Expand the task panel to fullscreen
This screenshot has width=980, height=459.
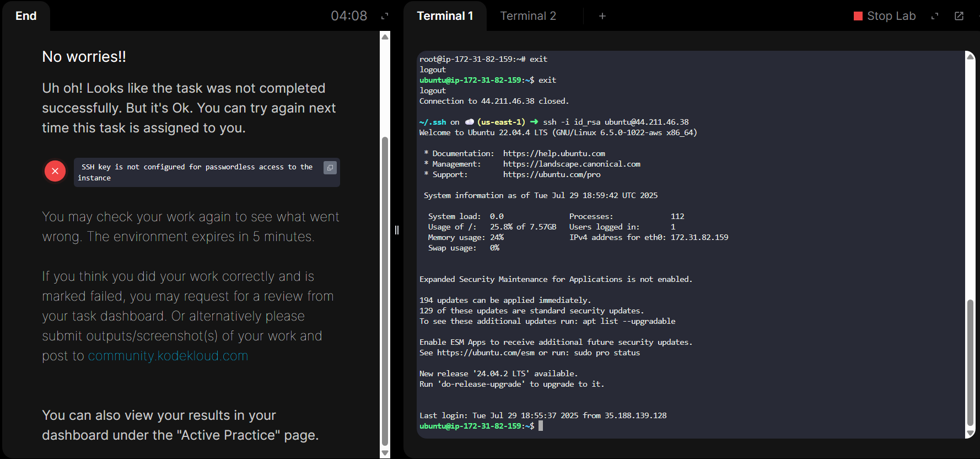385,16
